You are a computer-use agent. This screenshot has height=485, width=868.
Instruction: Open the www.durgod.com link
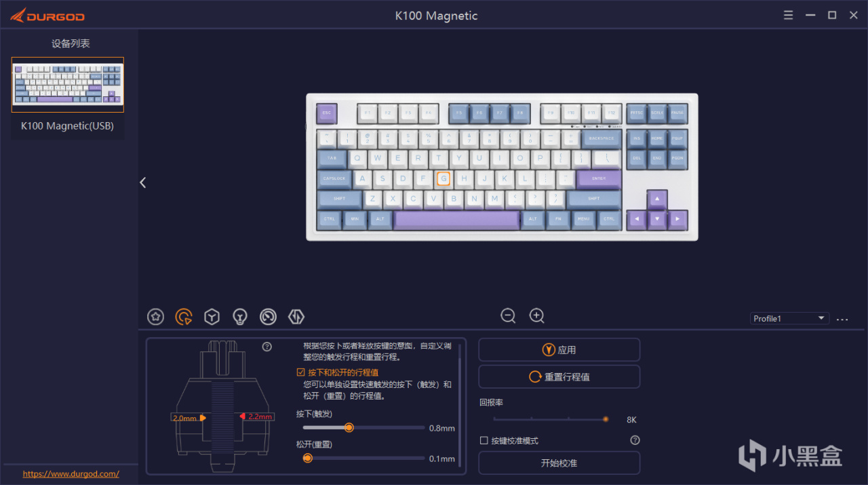pyautogui.click(x=71, y=474)
